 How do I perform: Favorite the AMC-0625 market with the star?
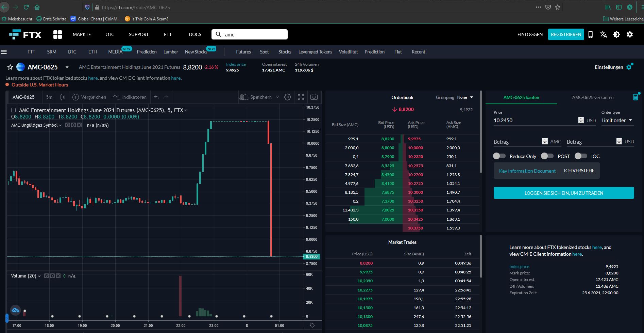click(10, 67)
